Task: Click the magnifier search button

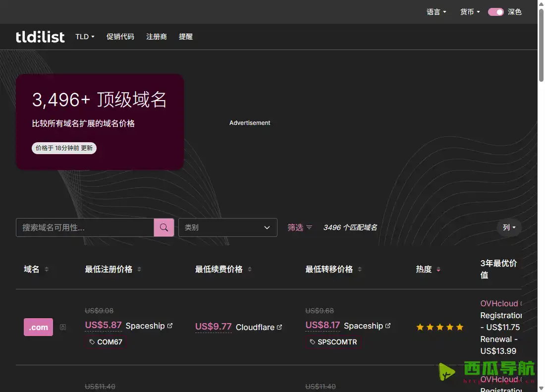Action: tap(163, 227)
